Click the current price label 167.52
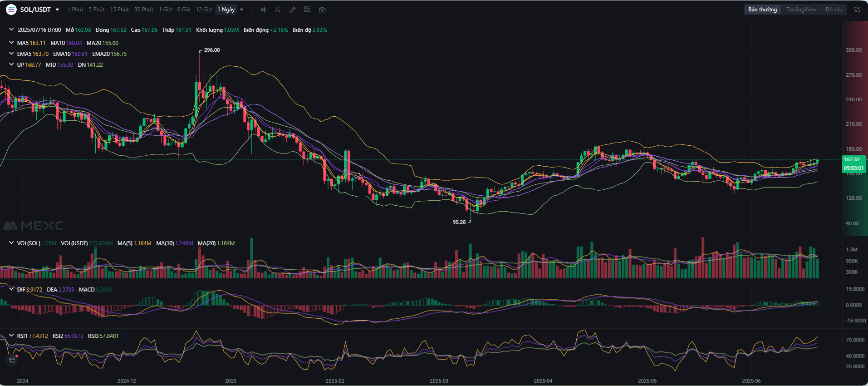The image size is (868, 386). point(852,159)
